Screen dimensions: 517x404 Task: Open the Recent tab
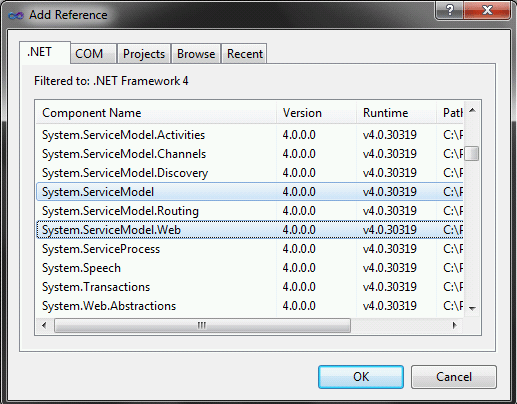coord(245,54)
